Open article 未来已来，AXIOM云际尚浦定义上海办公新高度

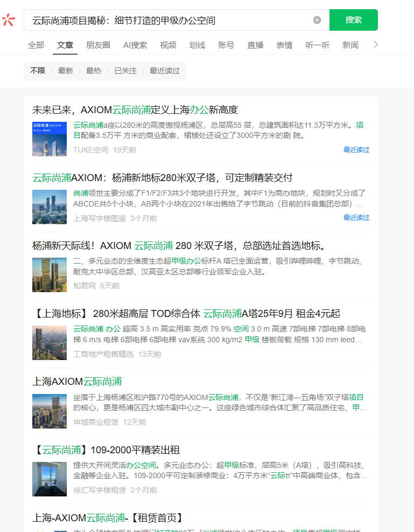(135, 110)
